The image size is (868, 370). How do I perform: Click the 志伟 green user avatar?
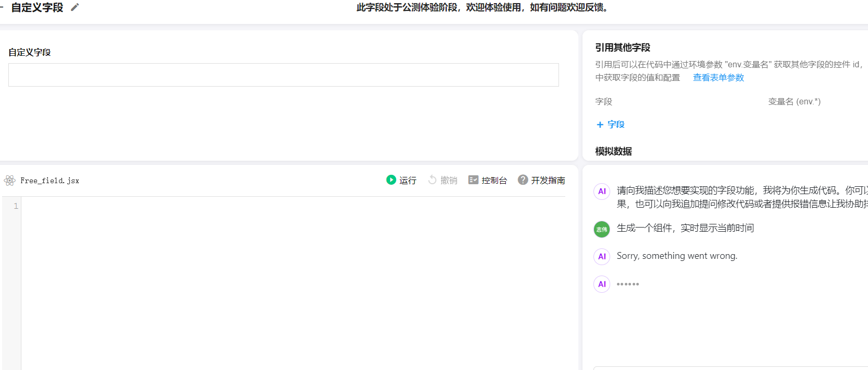coord(602,229)
